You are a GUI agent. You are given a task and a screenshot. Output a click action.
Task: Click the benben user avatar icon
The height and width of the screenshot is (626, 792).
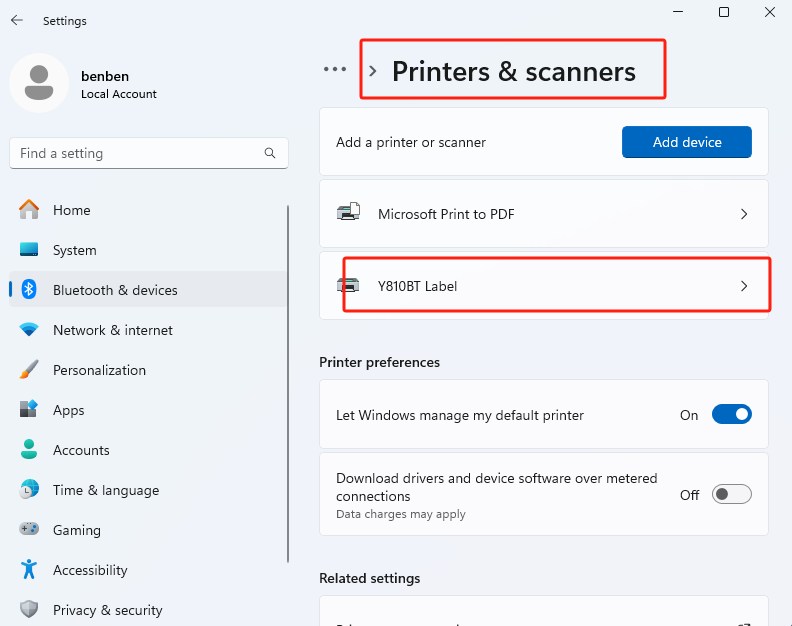click(39, 83)
